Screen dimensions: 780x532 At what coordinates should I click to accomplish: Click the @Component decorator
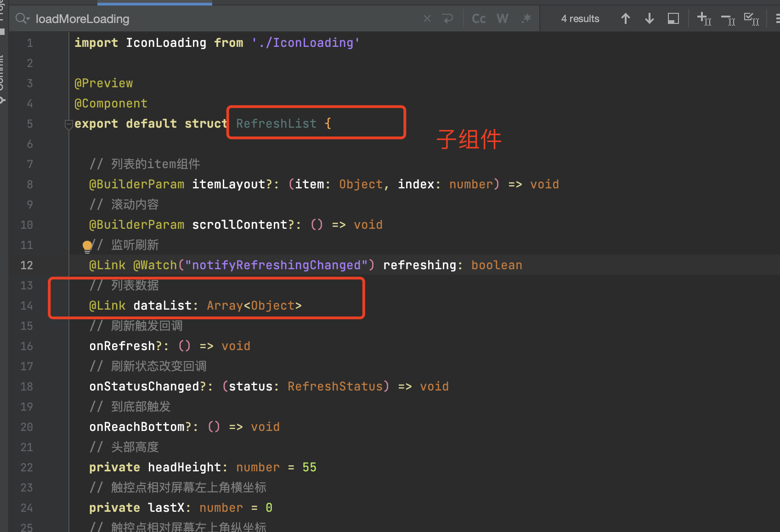click(111, 103)
